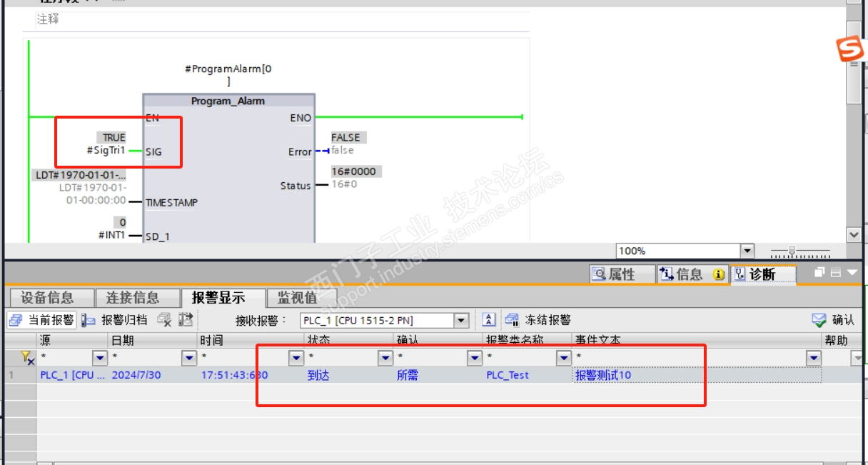Adjust the editor zoom slider
This screenshot has height=465, width=868.
click(x=791, y=251)
